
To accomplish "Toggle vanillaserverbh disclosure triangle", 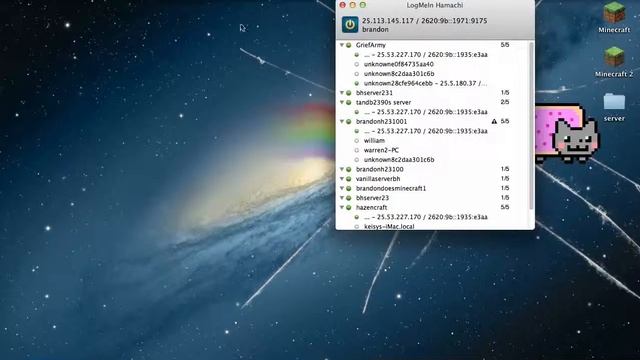I will (342, 178).
